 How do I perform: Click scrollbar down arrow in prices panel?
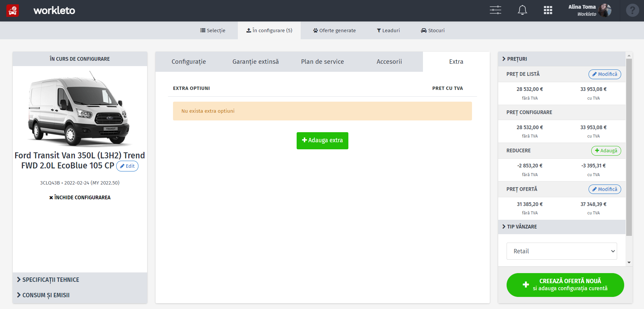pos(629,263)
